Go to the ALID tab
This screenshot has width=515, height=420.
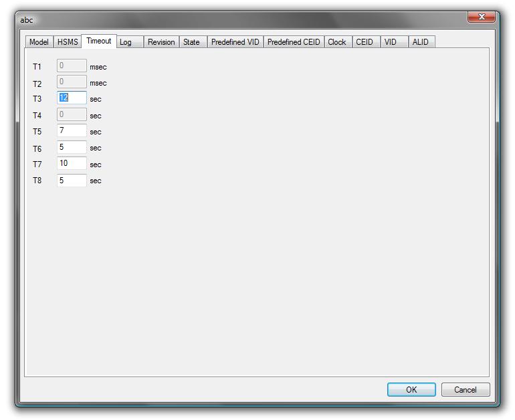tap(421, 42)
